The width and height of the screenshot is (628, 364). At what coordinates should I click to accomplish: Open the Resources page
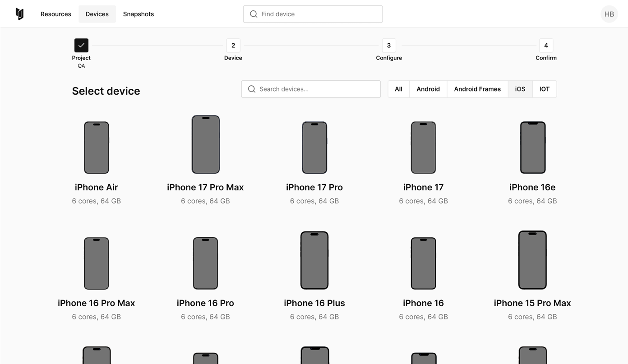coord(55,14)
